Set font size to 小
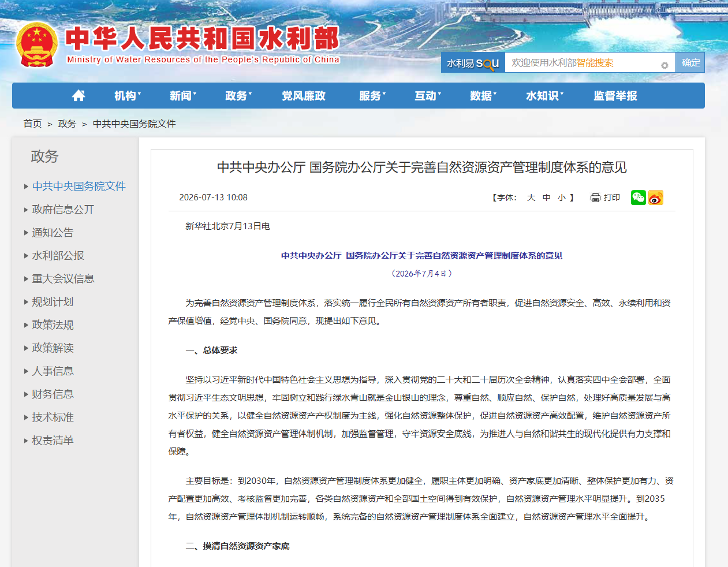Viewport: 728px width, 567px height. tap(562, 197)
